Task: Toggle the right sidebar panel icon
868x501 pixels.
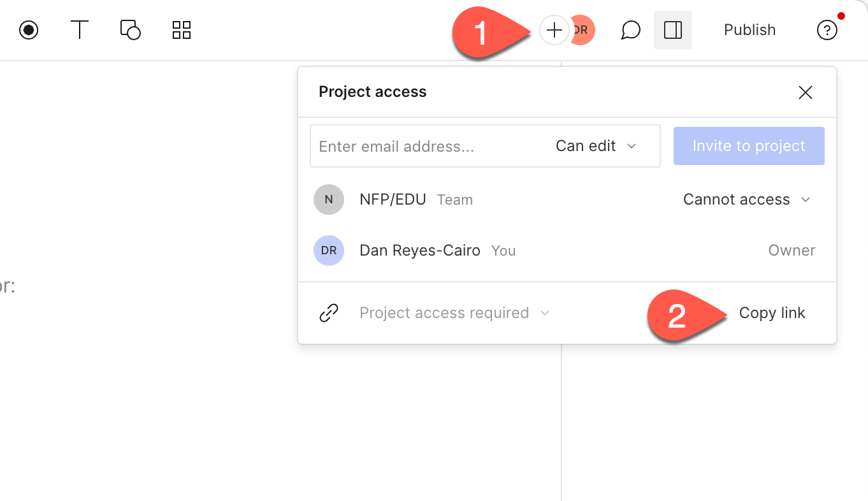Action: (672, 29)
